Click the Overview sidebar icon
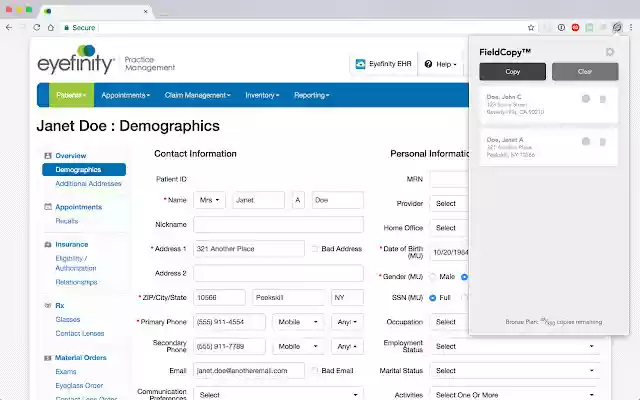Screen dimensions: 640x400 [48, 156]
